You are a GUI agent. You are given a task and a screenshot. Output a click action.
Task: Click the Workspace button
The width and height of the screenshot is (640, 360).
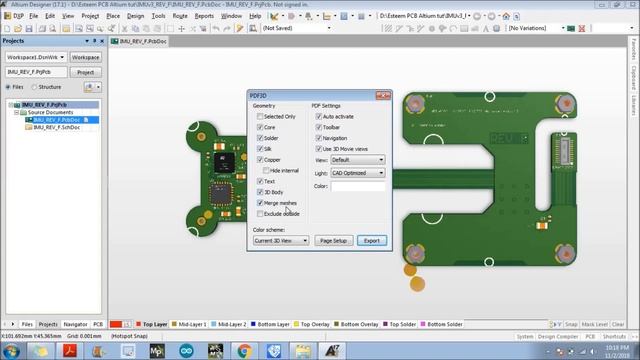tap(86, 58)
